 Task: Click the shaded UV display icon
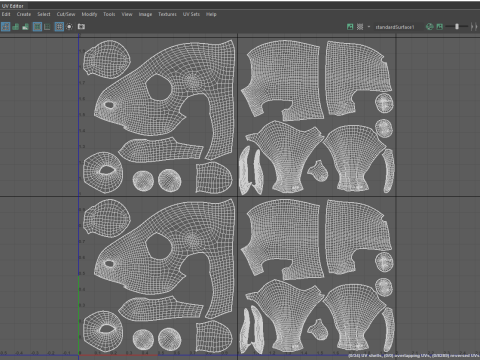point(16,27)
